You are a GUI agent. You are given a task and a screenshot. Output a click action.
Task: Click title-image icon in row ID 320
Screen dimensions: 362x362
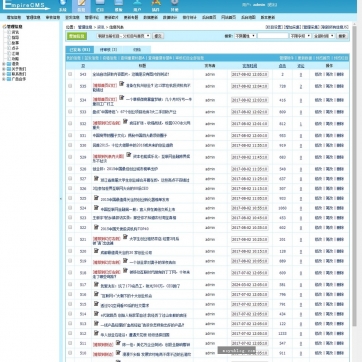[96, 251]
